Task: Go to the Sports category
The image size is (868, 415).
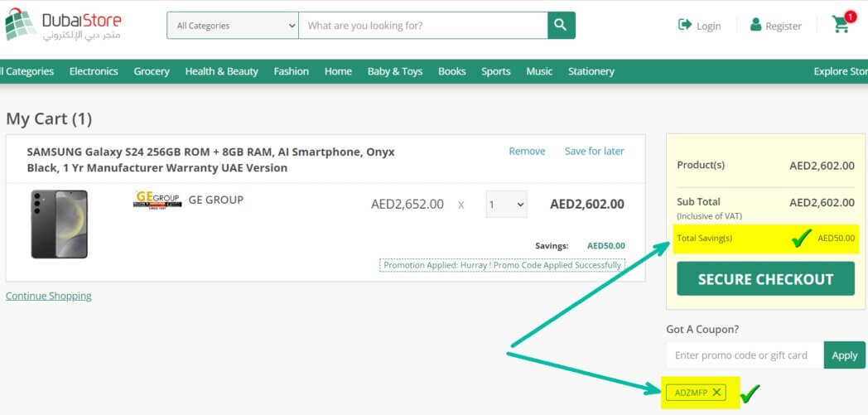Action: pyautogui.click(x=495, y=71)
